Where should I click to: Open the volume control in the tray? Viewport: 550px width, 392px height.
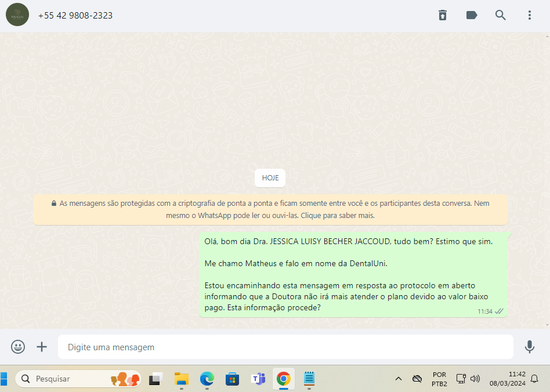coord(475,379)
